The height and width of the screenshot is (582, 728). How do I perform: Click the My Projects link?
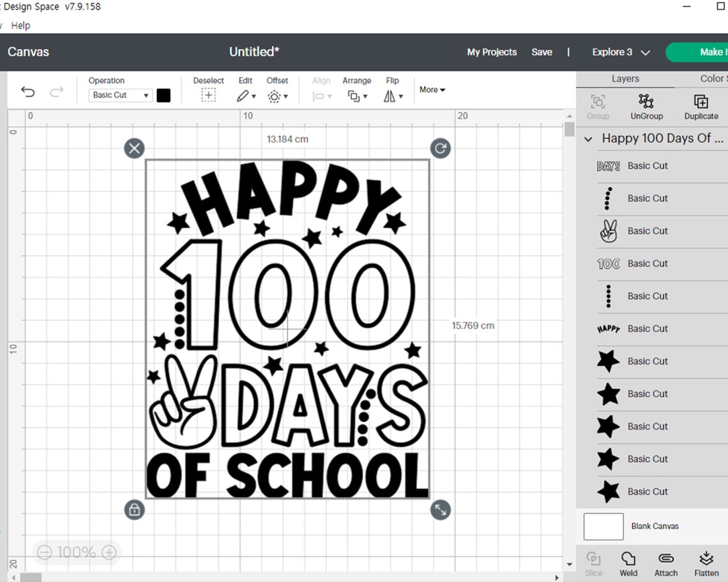[x=492, y=52]
